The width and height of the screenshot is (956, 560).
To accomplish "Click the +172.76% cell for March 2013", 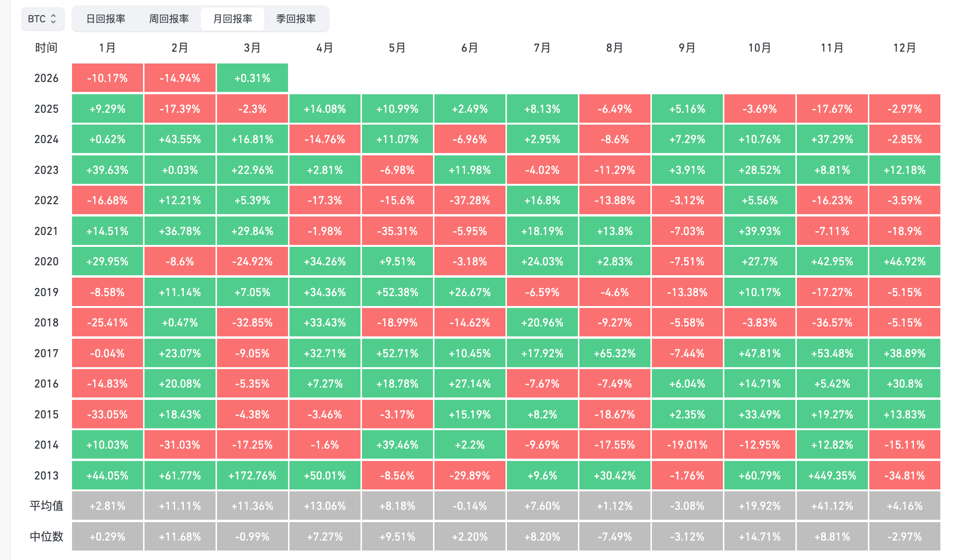I will coord(252,476).
